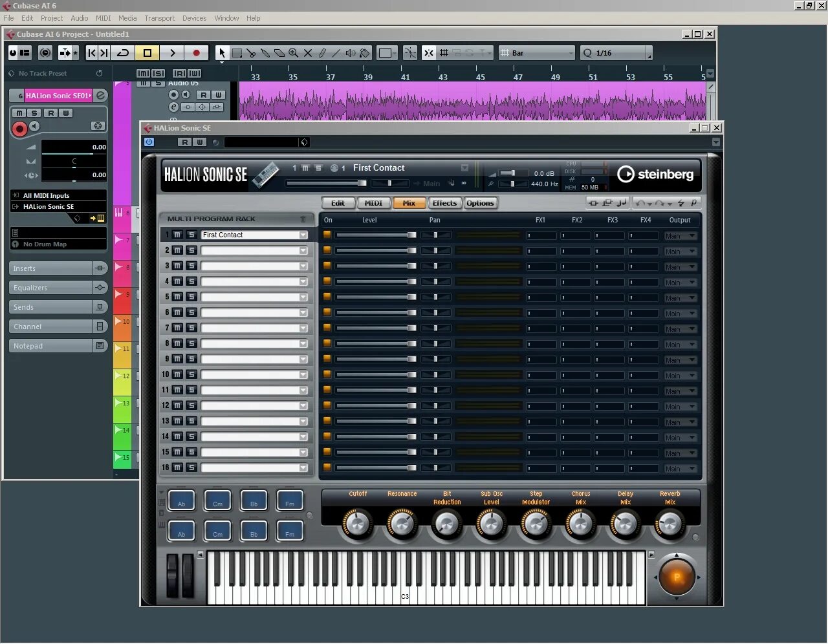Switch to the Edit page in HALion
This screenshot has width=828, height=644.
coord(338,203)
